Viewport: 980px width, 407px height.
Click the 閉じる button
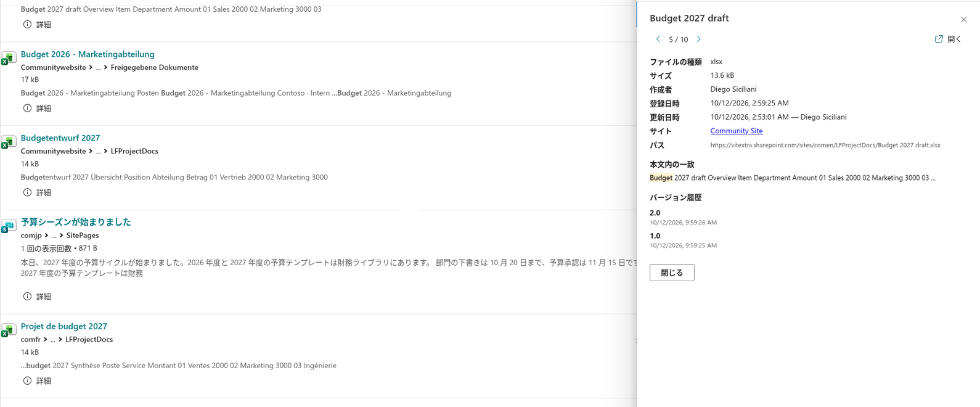pos(672,273)
